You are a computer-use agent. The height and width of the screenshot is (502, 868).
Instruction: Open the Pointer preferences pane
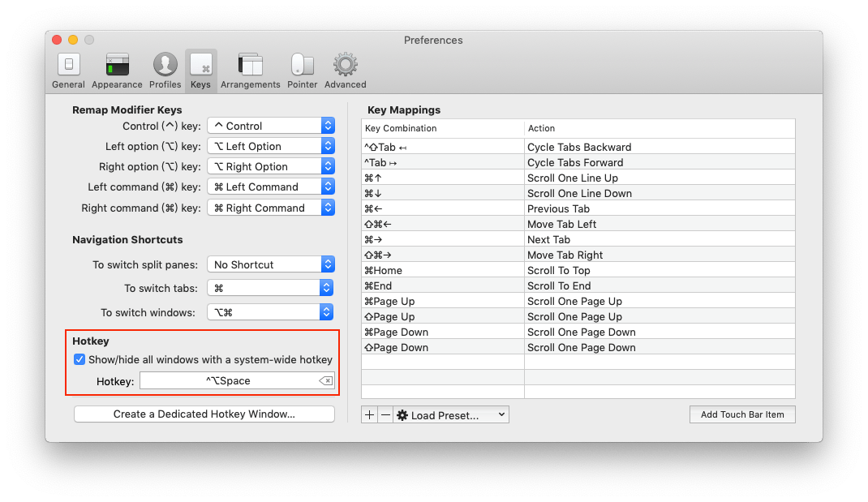point(302,71)
